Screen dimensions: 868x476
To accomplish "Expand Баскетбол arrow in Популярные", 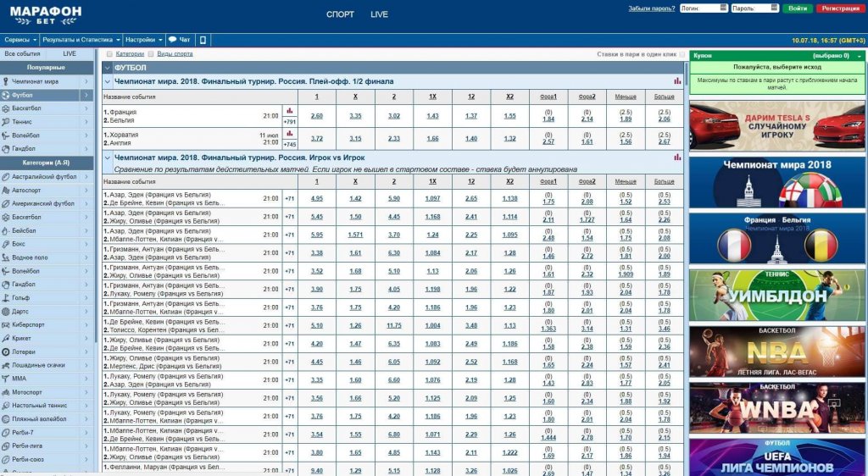I will coord(86,108).
